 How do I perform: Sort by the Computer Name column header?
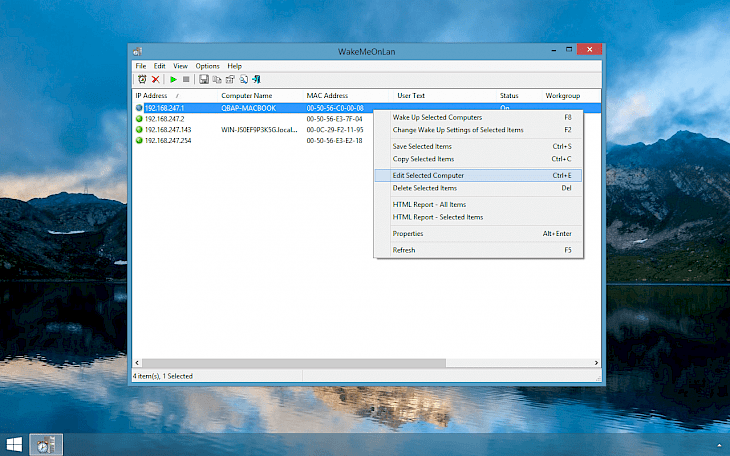pyautogui.click(x=260, y=95)
